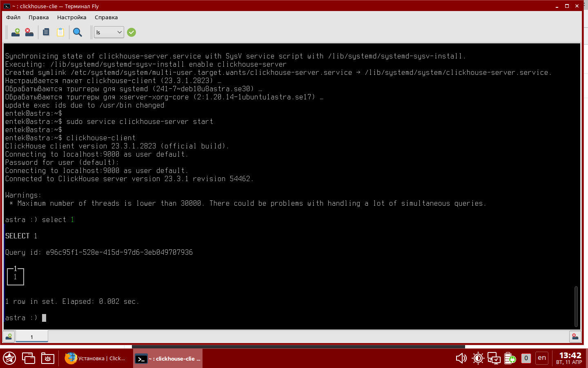Open a new terminal tab from toolbar
Viewport: 588px width, 368px height.
(16, 32)
